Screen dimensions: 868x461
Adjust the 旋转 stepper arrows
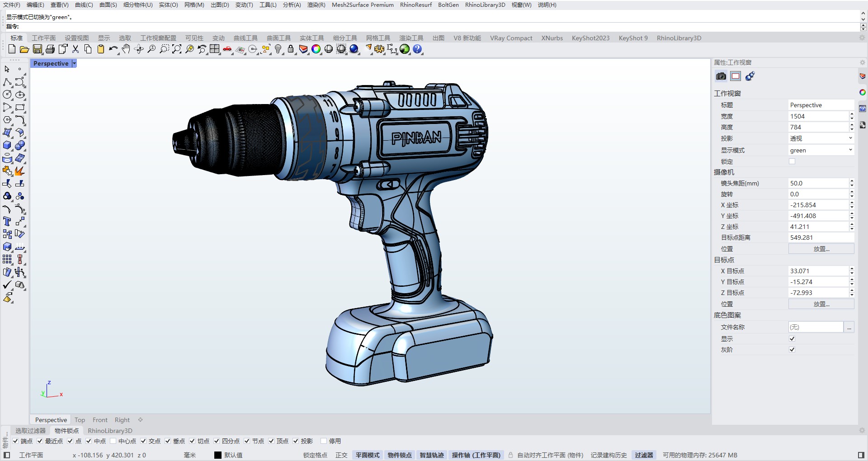pyautogui.click(x=852, y=194)
